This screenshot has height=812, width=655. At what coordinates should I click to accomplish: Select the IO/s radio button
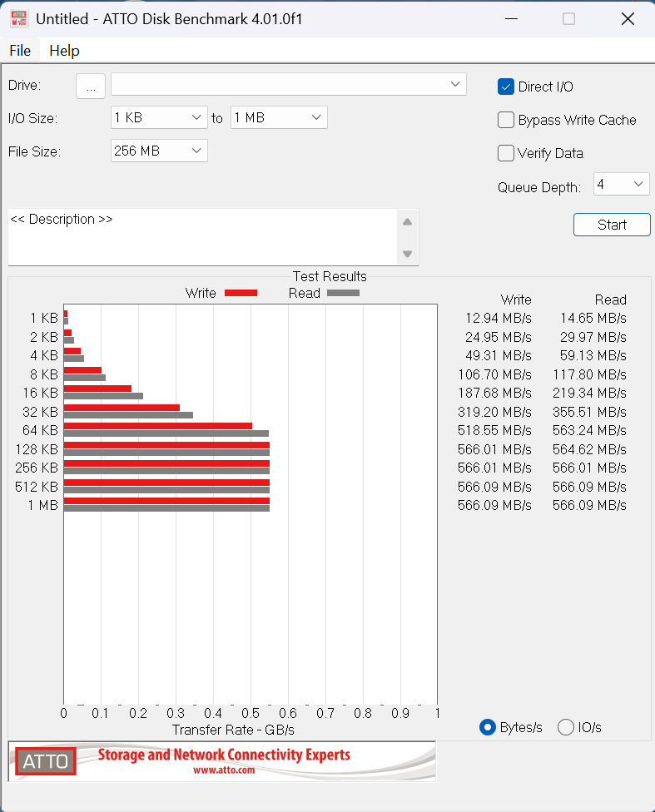[566, 728]
